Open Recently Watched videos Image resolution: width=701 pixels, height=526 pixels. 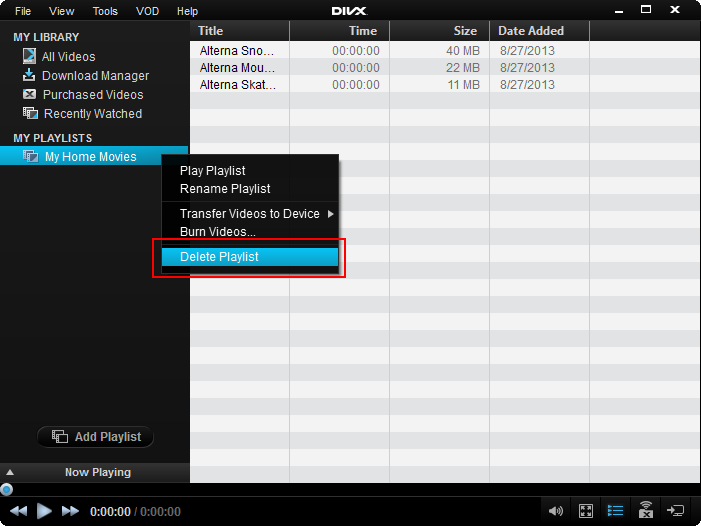click(92, 114)
